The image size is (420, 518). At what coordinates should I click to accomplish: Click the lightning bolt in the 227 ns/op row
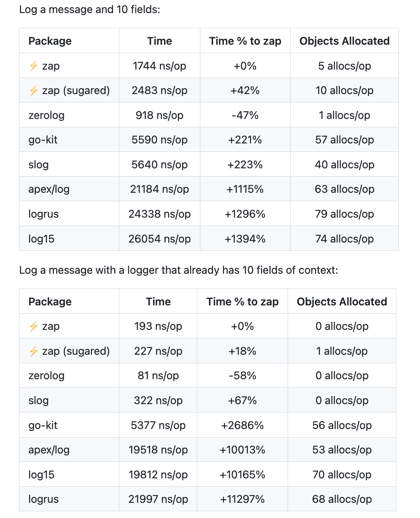(34, 351)
